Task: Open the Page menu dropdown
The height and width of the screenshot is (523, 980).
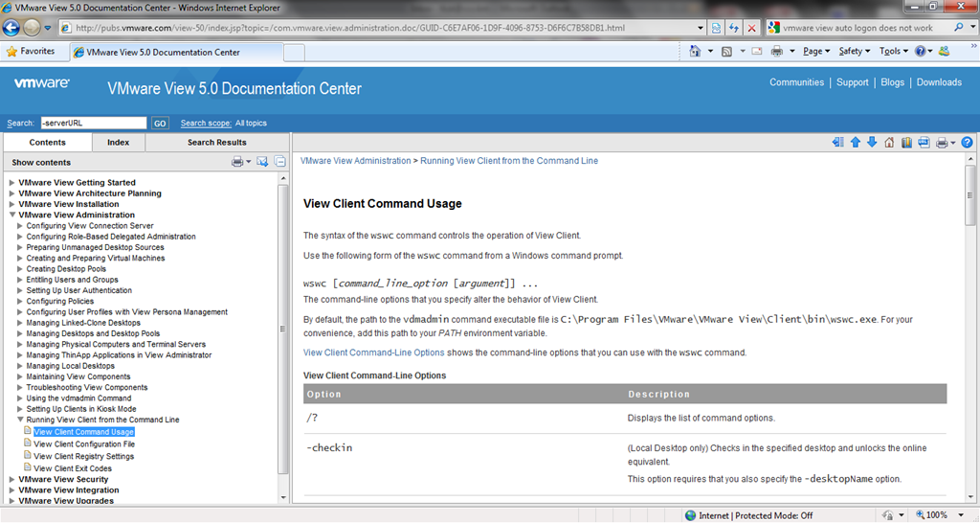Action: [x=816, y=52]
